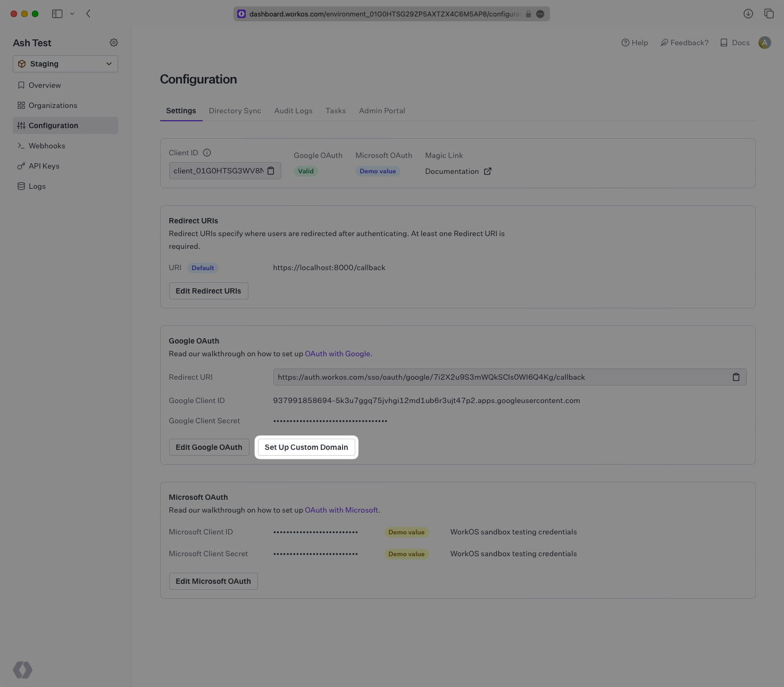Viewport: 784px width, 687px height.
Task: View the Audit Logs tab
Action: 293,111
